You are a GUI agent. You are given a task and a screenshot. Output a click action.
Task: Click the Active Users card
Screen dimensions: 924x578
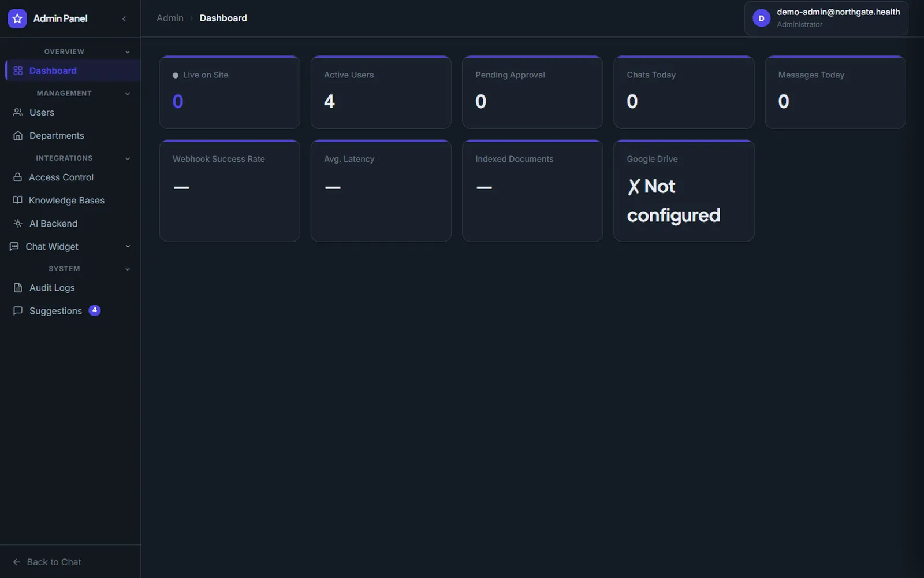(381, 92)
